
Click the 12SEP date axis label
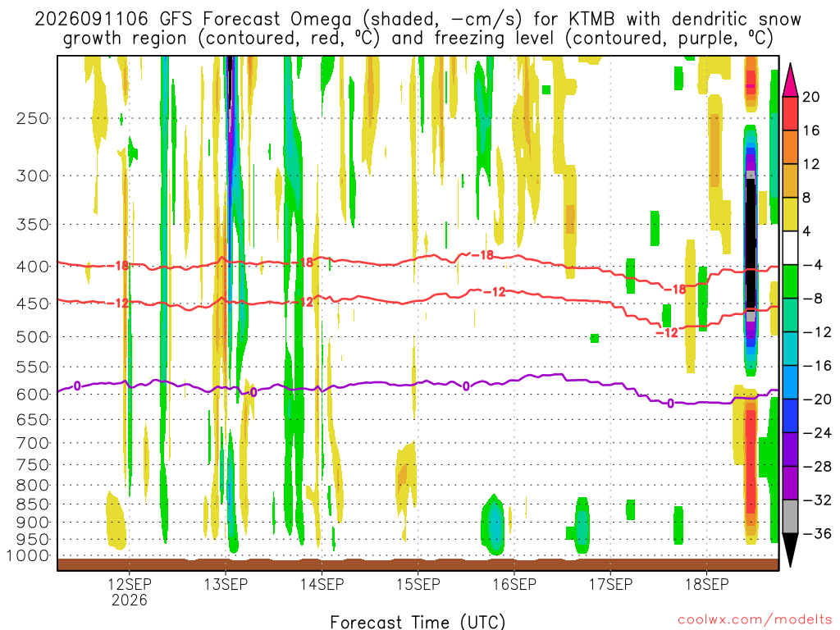coord(130,584)
